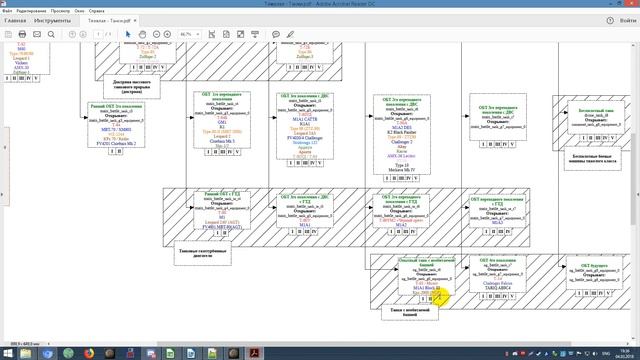
Task: Open the system clock and date
Action: pos(625,353)
